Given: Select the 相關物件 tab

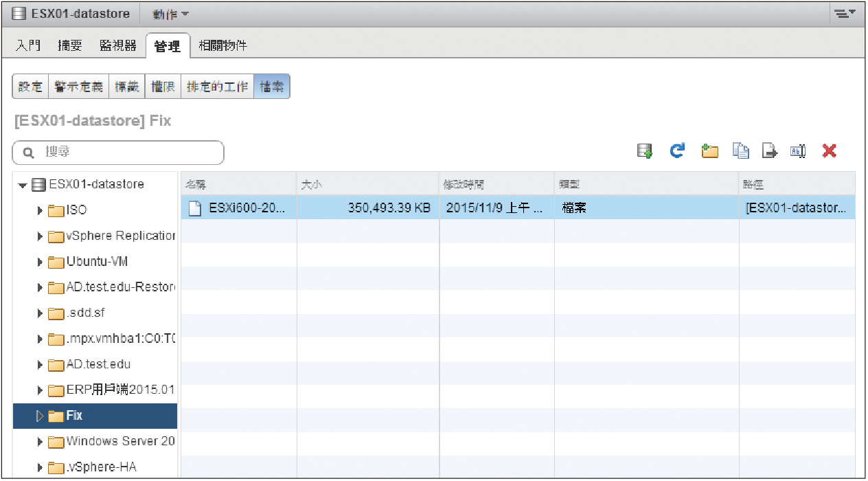Looking at the screenshot, I should [222, 46].
